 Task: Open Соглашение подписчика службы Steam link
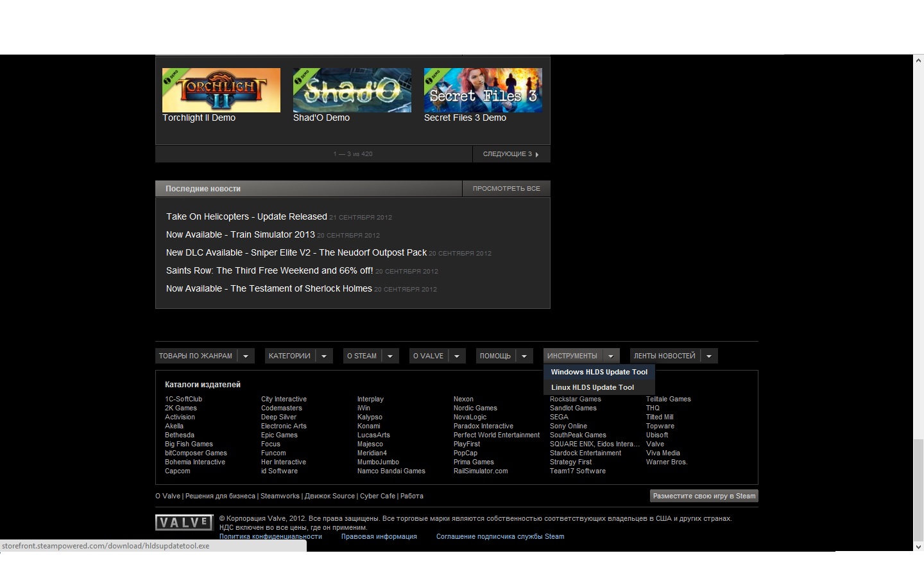pos(501,536)
